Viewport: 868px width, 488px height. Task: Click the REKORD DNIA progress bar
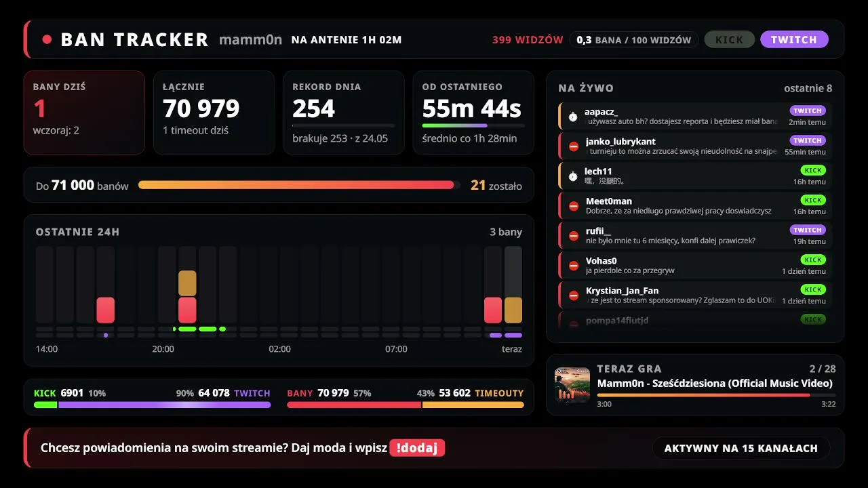click(343, 125)
